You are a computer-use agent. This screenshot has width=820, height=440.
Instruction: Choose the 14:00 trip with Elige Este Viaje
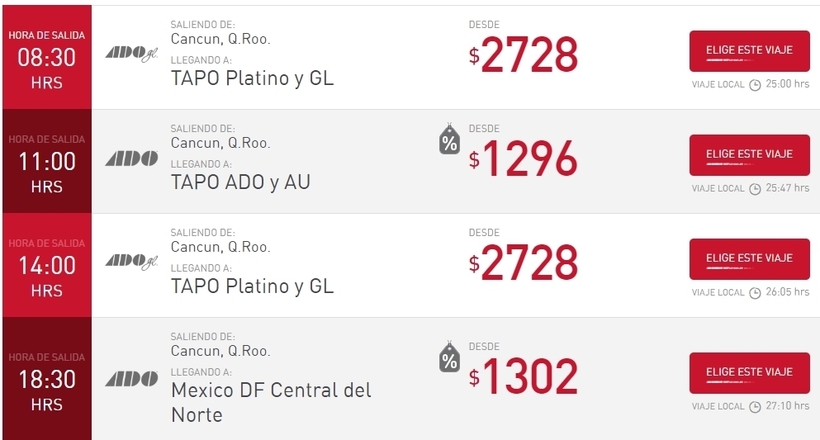coord(749,259)
